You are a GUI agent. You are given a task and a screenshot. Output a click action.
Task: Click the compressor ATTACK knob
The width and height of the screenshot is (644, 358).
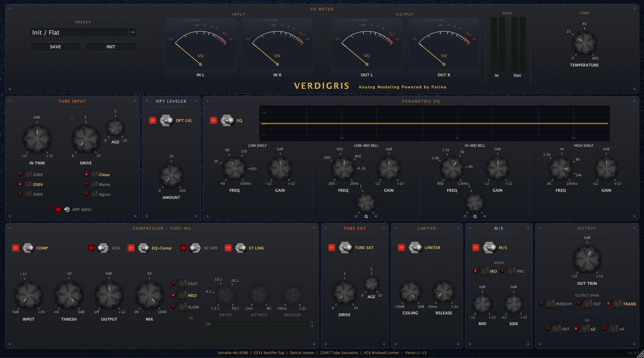pos(259,295)
